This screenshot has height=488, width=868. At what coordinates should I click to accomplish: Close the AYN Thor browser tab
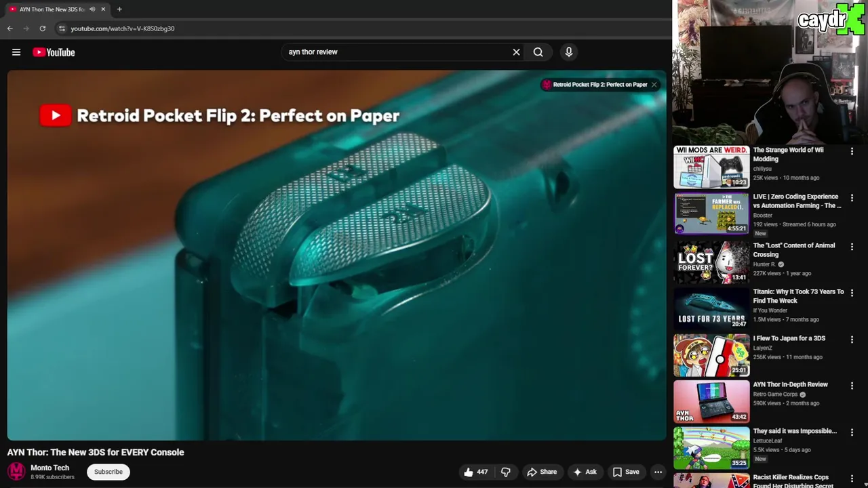coord(103,9)
